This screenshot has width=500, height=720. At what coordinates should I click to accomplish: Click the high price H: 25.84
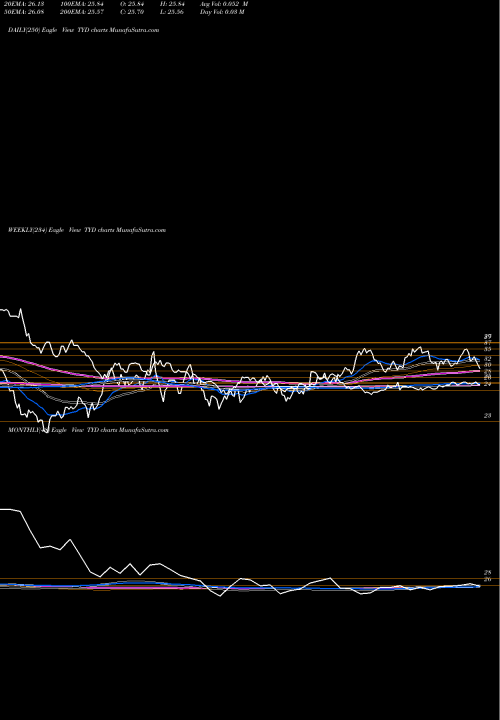172,4
